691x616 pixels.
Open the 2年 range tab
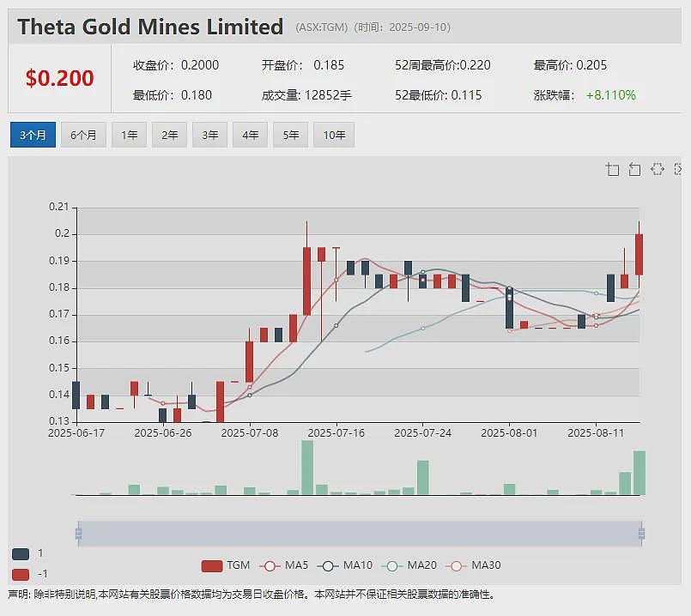170,135
